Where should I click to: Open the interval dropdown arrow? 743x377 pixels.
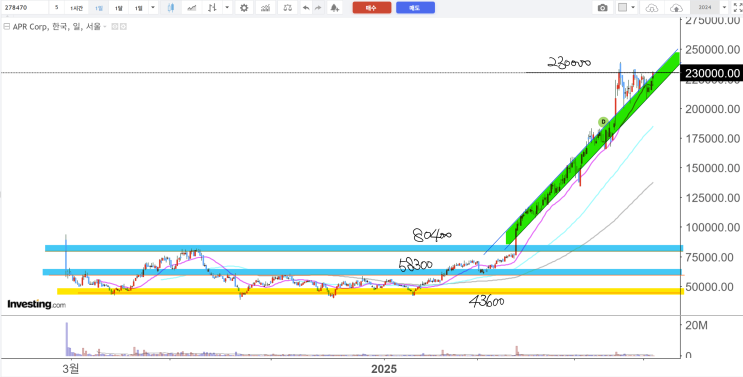point(153,8)
